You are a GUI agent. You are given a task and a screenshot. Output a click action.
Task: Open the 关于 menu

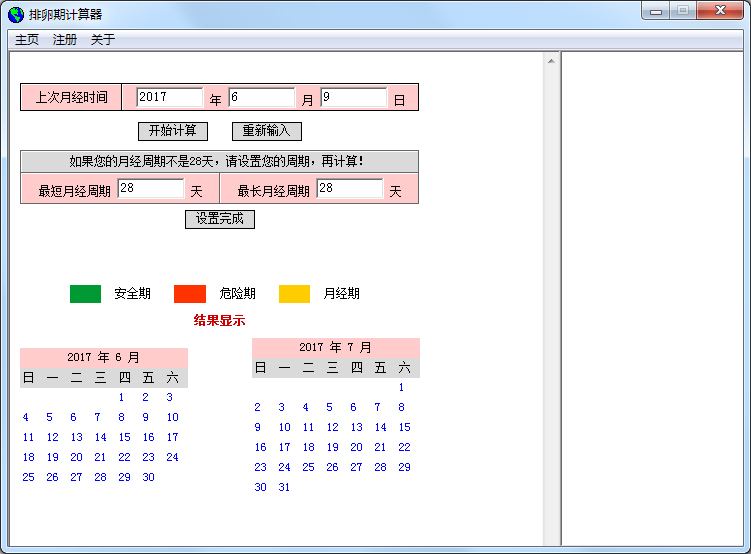(x=103, y=40)
